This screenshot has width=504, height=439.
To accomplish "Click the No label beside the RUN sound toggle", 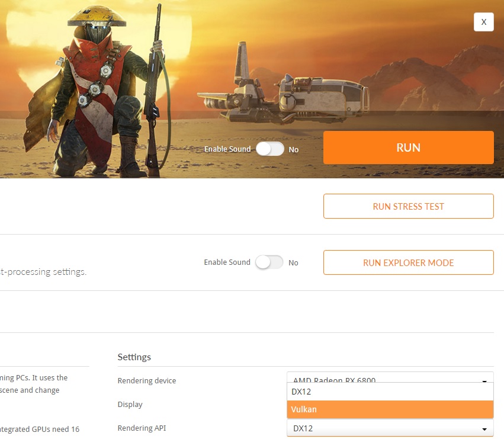I will 294,149.
